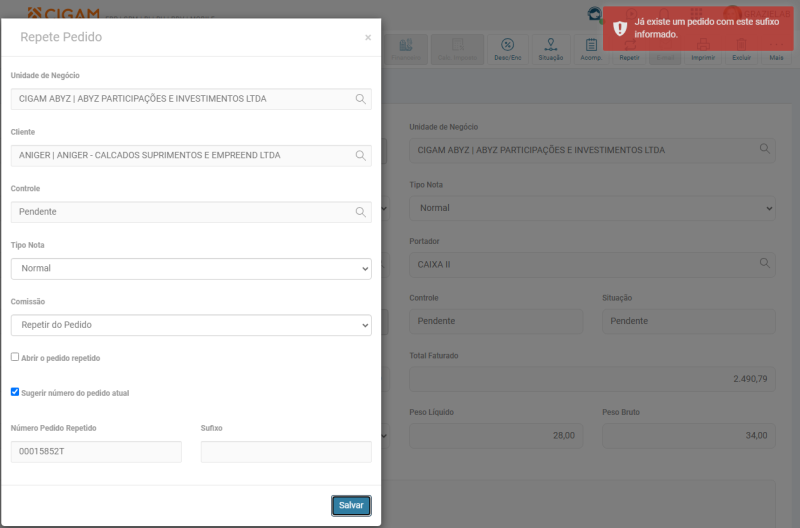Click the Peso Bruto 34,00 field
Image resolution: width=800 pixels, height=528 pixels.
coord(689,436)
